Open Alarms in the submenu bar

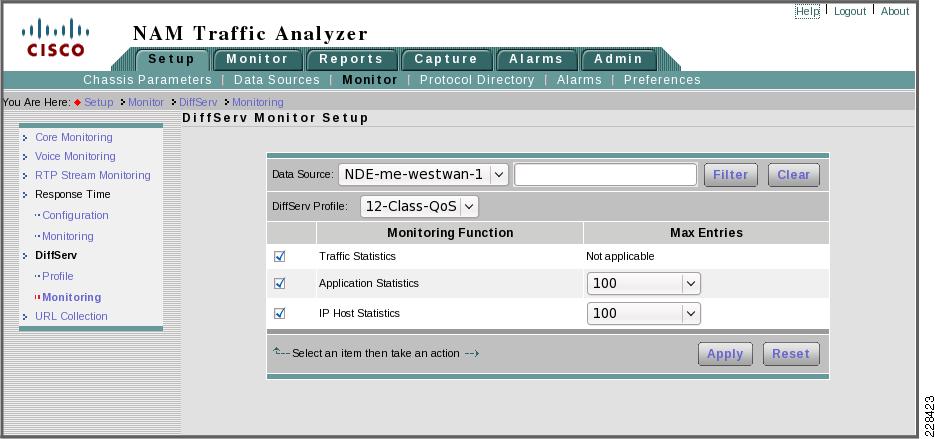pyautogui.click(x=579, y=80)
